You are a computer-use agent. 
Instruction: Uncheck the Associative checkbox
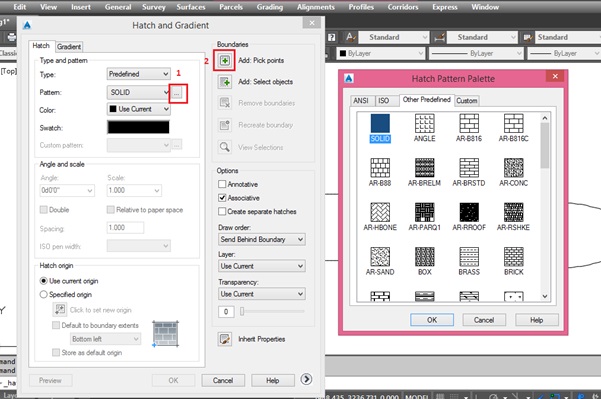coord(222,198)
